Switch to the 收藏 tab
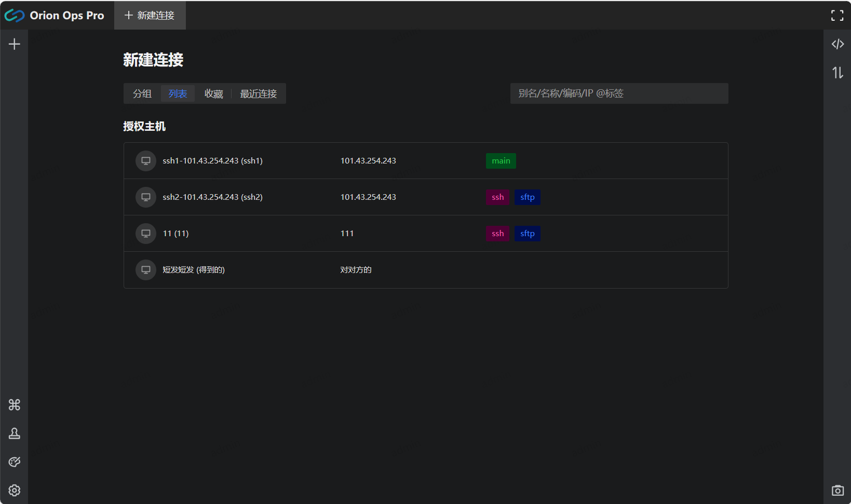The image size is (851, 504). point(213,93)
